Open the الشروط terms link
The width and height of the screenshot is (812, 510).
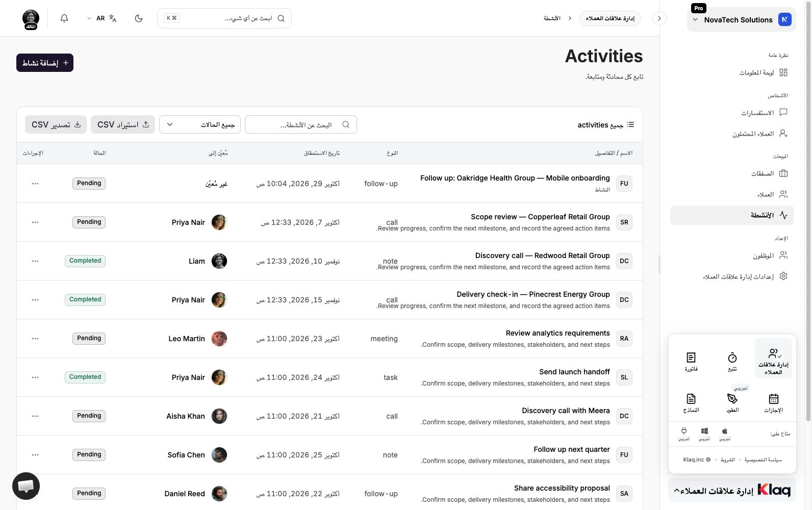728,460
